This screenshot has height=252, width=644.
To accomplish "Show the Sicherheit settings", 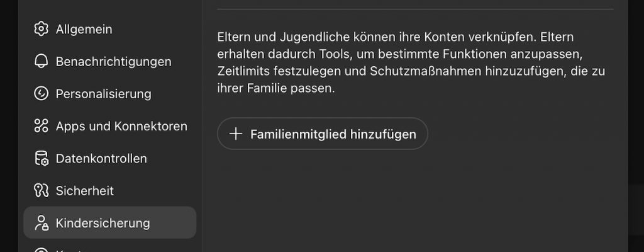I will click(x=85, y=191).
